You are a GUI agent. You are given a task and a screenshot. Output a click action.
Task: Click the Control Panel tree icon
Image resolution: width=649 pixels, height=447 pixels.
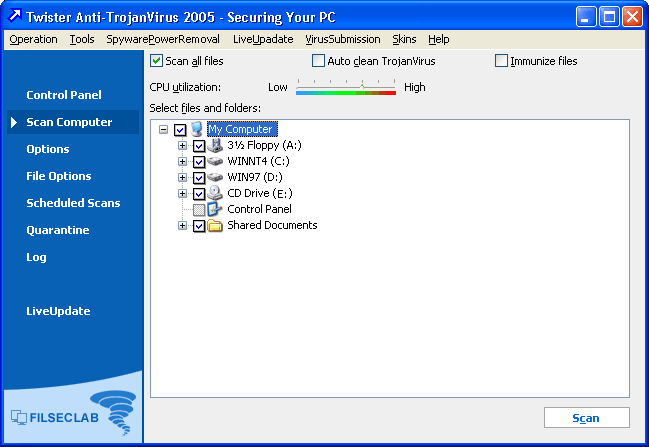[215, 209]
